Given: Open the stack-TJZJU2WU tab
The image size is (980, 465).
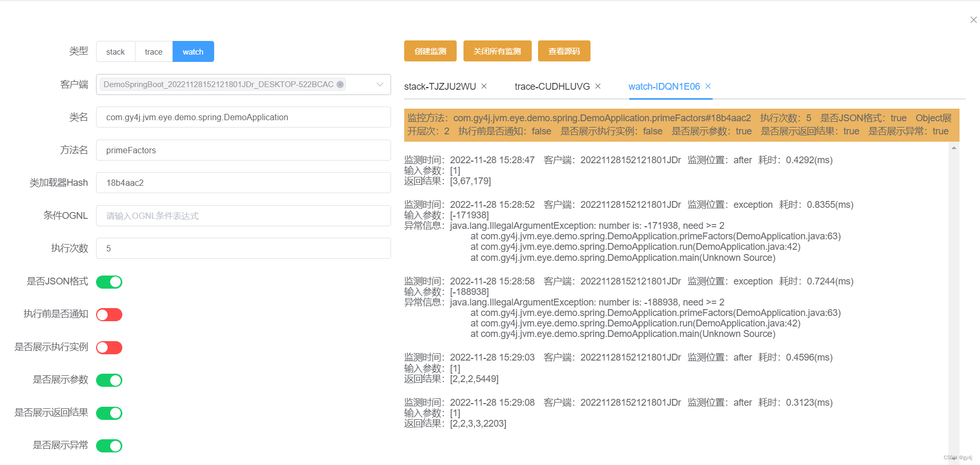Looking at the screenshot, I should (440, 87).
